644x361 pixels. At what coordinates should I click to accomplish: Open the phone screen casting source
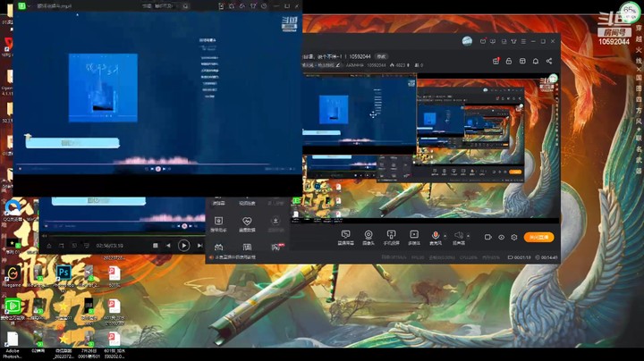391,235
